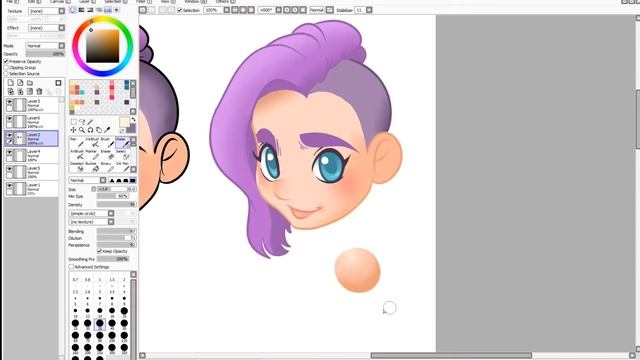640x360 pixels.
Task: Pick the hand pan tool
Action: click(x=99, y=130)
